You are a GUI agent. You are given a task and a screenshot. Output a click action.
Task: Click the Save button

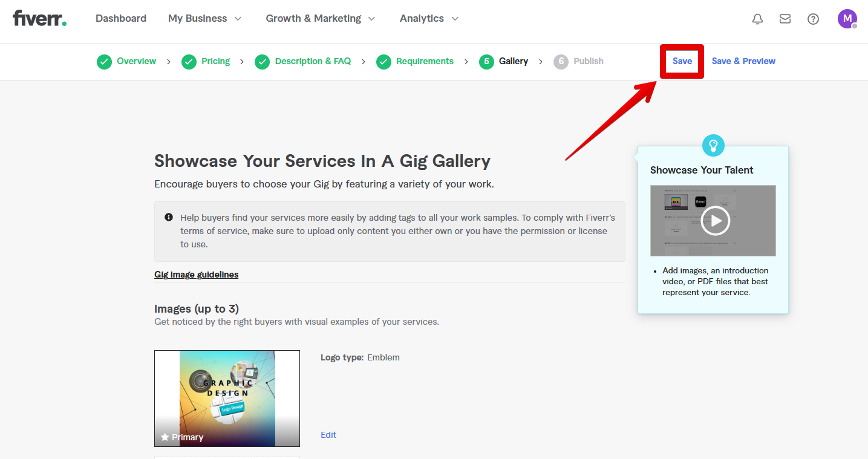point(682,61)
